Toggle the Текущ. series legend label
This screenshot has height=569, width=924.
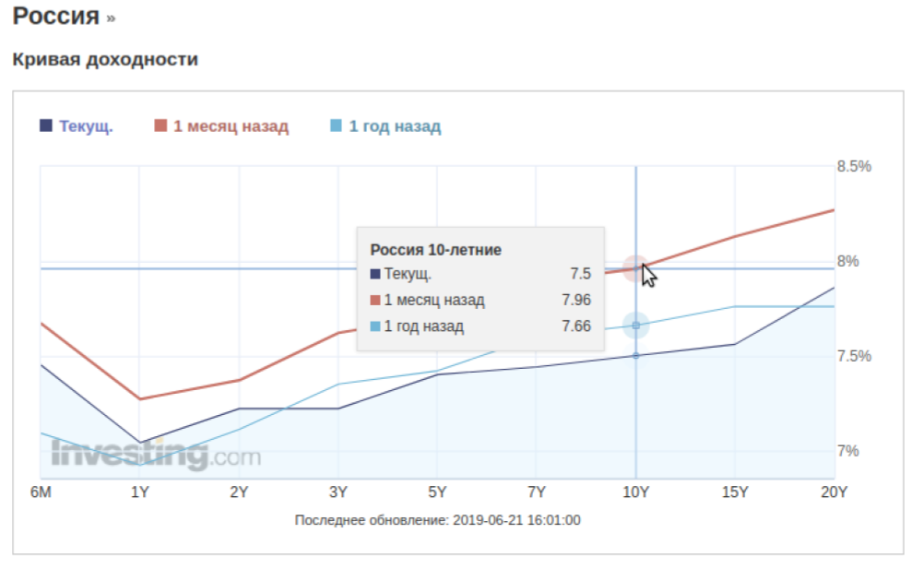point(86,126)
